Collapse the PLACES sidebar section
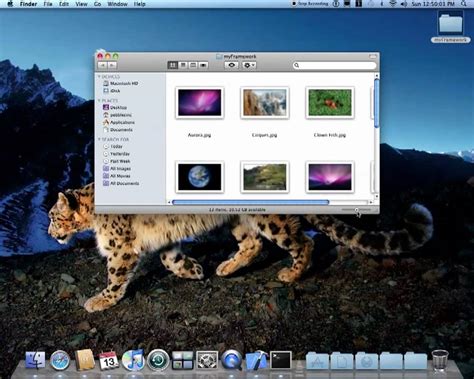Screen dimensions: 474x379 pos(99,100)
